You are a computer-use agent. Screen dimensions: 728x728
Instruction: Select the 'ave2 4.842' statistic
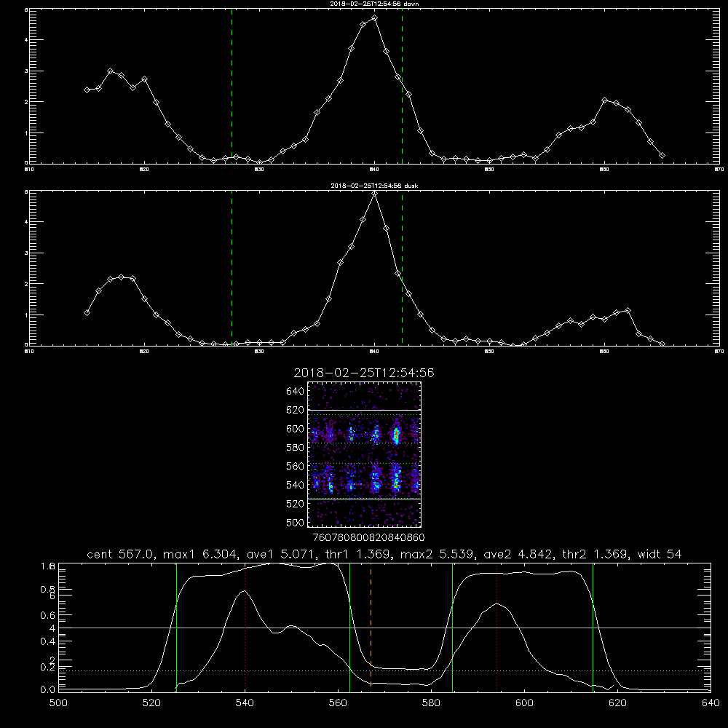pyautogui.click(x=518, y=554)
